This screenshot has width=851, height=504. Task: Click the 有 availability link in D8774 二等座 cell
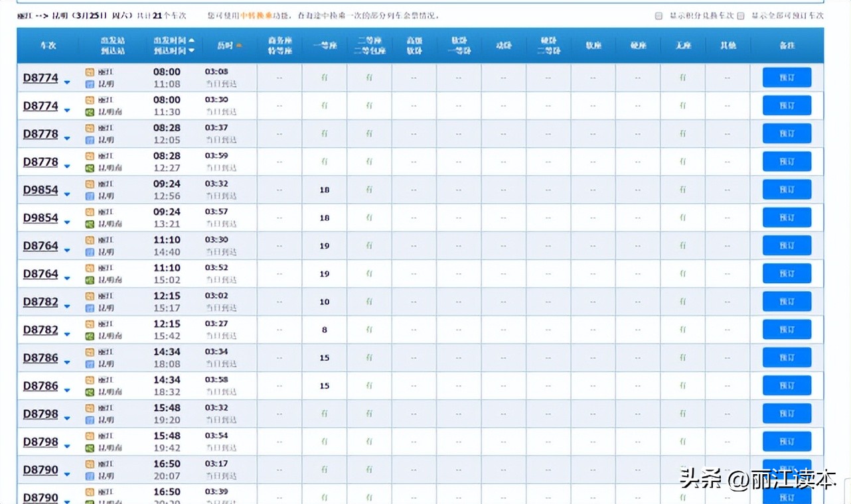pyautogui.click(x=369, y=77)
